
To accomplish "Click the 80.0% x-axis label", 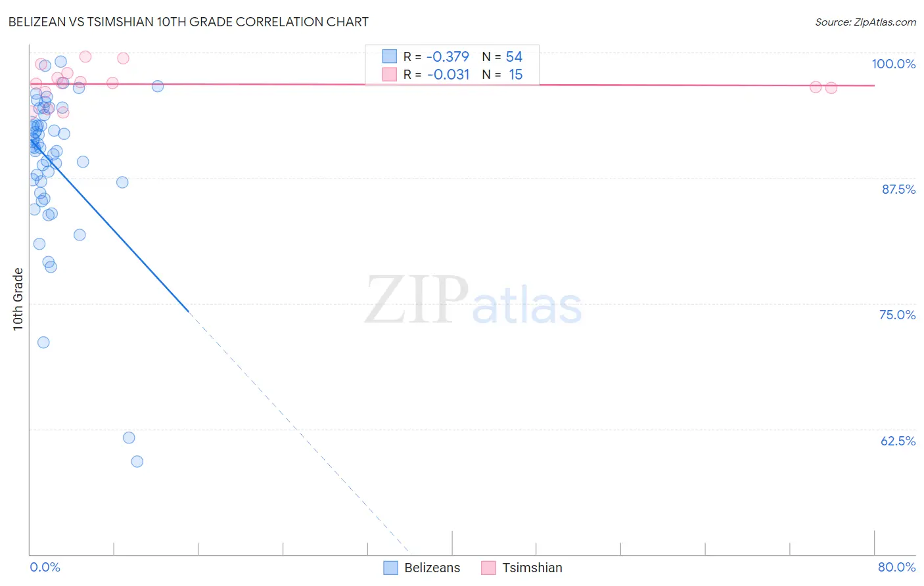I will coord(896,567).
